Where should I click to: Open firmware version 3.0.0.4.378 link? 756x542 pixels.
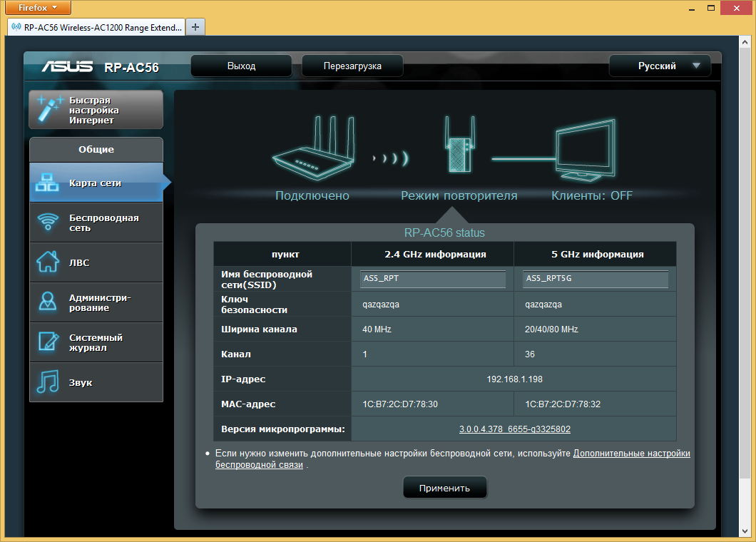coord(514,429)
